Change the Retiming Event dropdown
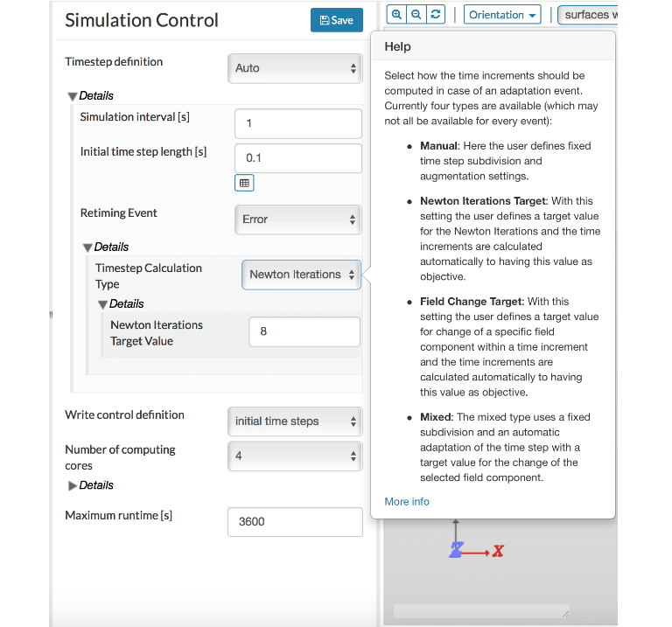 coord(297,219)
